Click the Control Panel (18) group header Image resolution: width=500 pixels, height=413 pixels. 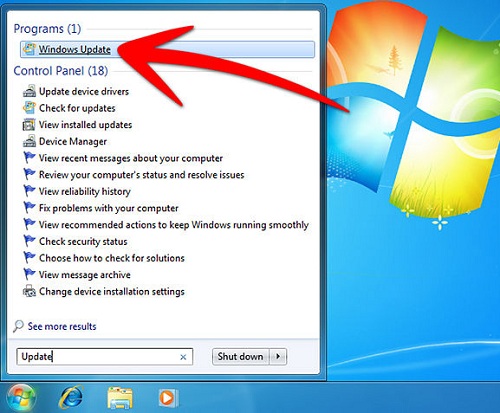pyautogui.click(x=61, y=71)
